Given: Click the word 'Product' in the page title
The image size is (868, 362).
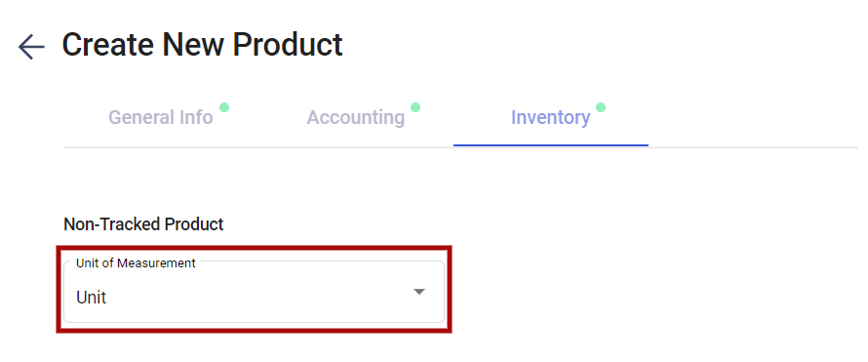Looking at the screenshot, I should click(x=288, y=46).
